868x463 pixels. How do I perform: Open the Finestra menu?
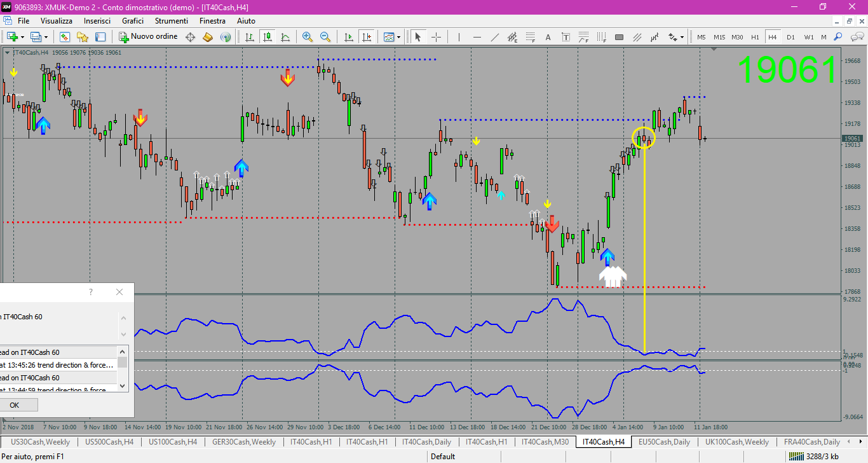pyautogui.click(x=212, y=20)
